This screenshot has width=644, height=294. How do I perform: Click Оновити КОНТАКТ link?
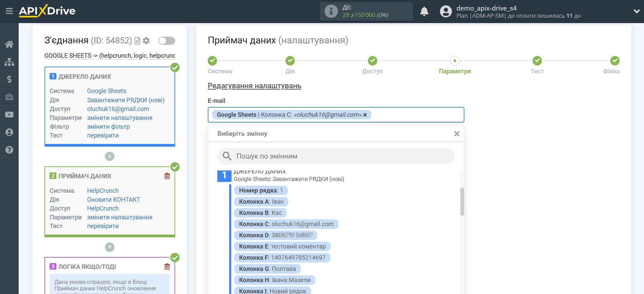pyautogui.click(x=114, y=200)
